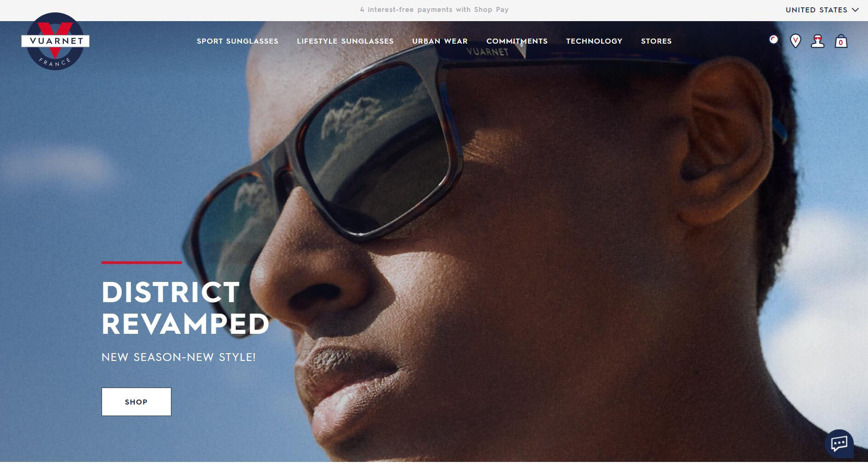
Task: Click the Shop button
Action: click(136, 402)
